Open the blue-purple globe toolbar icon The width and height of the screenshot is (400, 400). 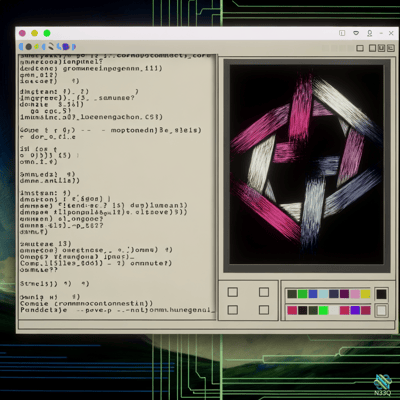pos(66,47)
